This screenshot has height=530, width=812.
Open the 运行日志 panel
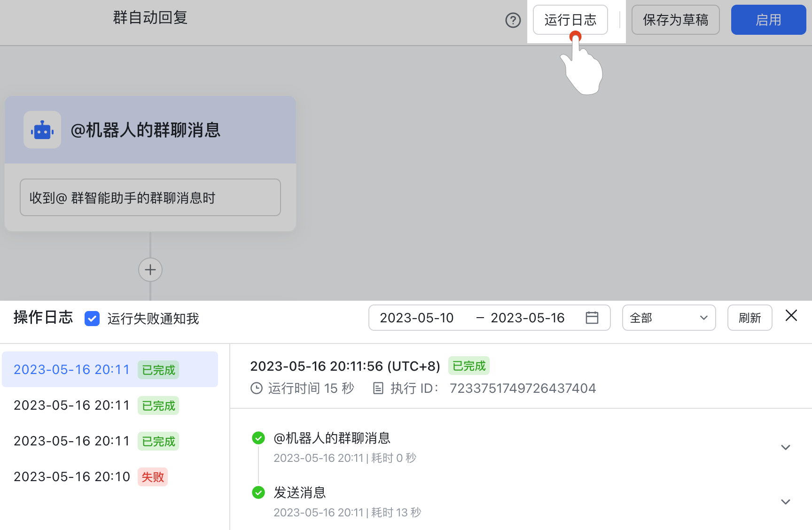[570, 20]
